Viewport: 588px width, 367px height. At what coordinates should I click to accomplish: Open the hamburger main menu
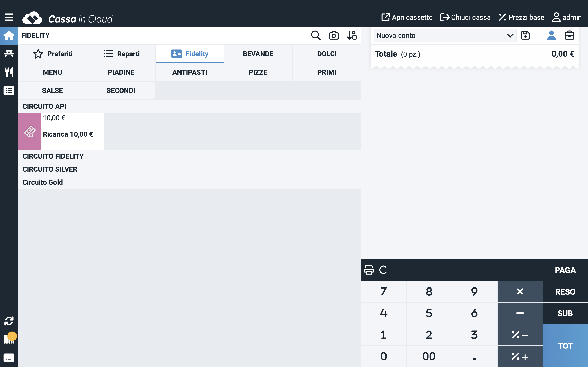tap(9, 17)
